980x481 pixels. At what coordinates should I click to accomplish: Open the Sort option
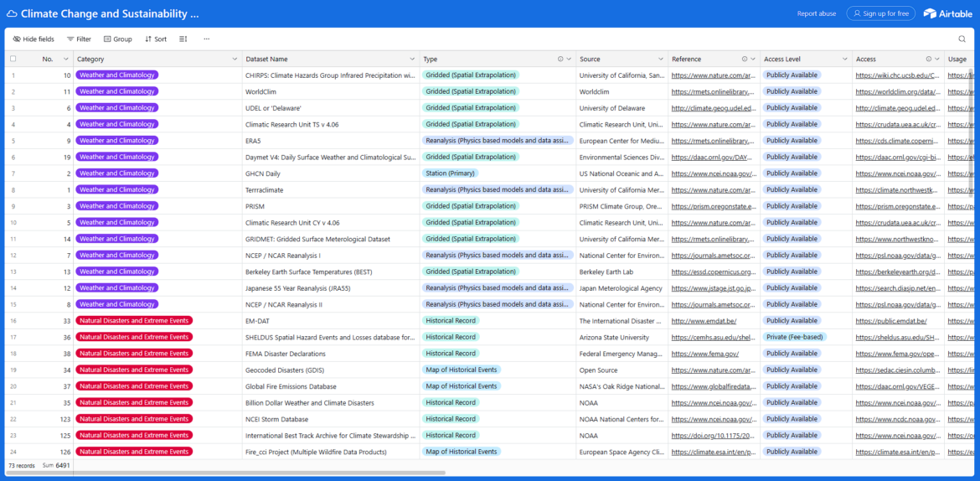click(x=156, y=39)
